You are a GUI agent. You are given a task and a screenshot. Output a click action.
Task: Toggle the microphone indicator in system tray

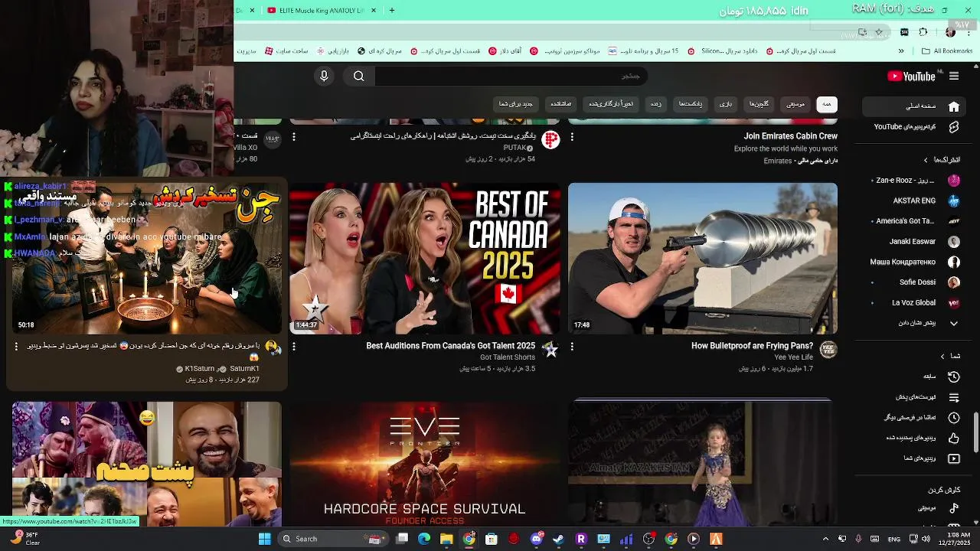(x=858, y=539)
